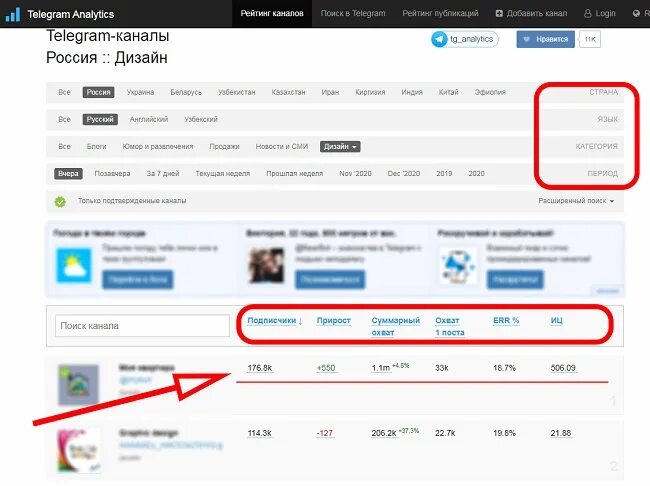The height and width of the screenshot is (486, 650).
Task: Select Казахстан country filter
Action: (288, 92)
